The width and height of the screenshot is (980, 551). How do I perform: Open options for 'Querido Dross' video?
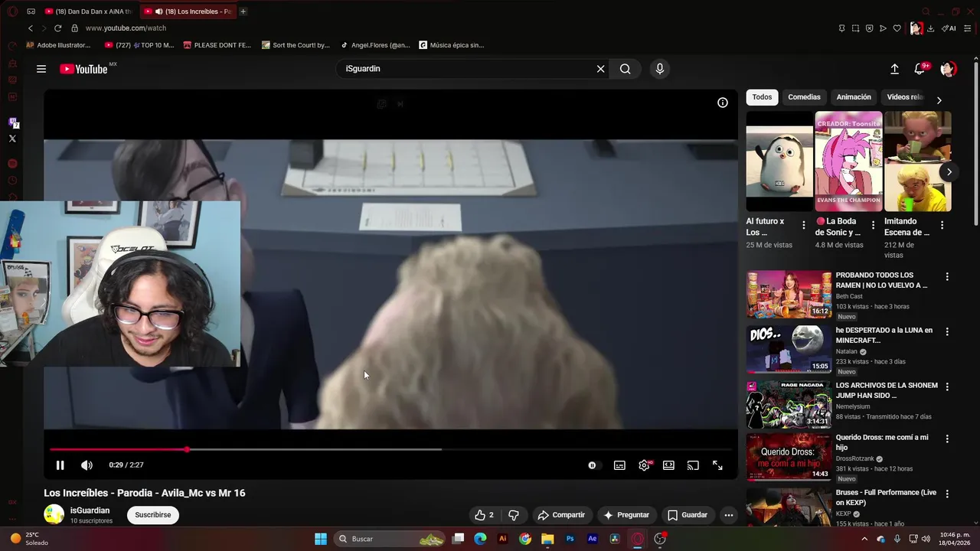(947, 439)
